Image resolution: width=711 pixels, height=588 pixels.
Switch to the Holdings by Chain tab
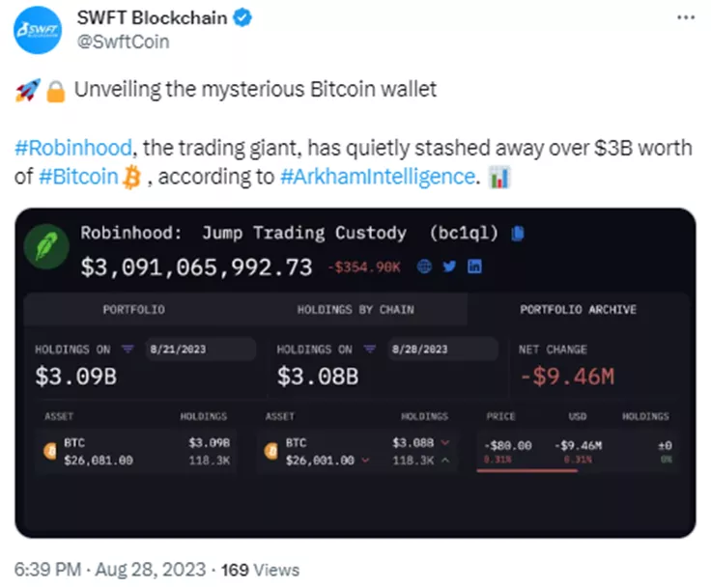(355, 310)
